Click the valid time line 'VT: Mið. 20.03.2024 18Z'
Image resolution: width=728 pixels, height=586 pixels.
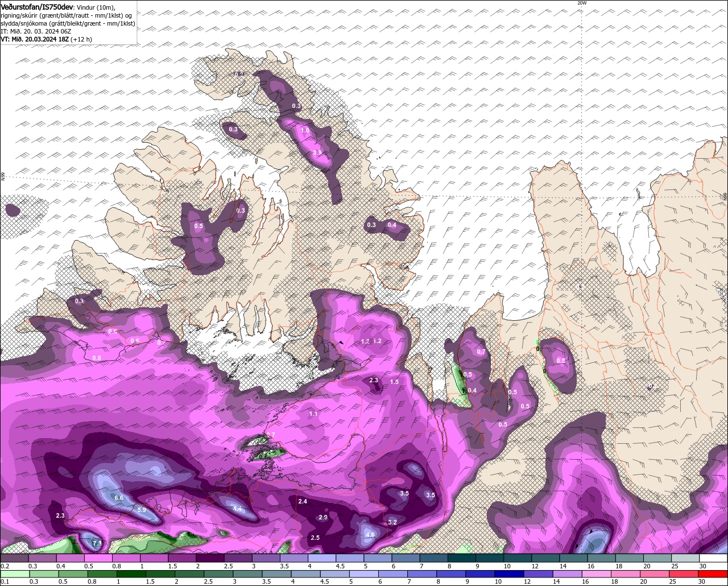coord(34,39)
